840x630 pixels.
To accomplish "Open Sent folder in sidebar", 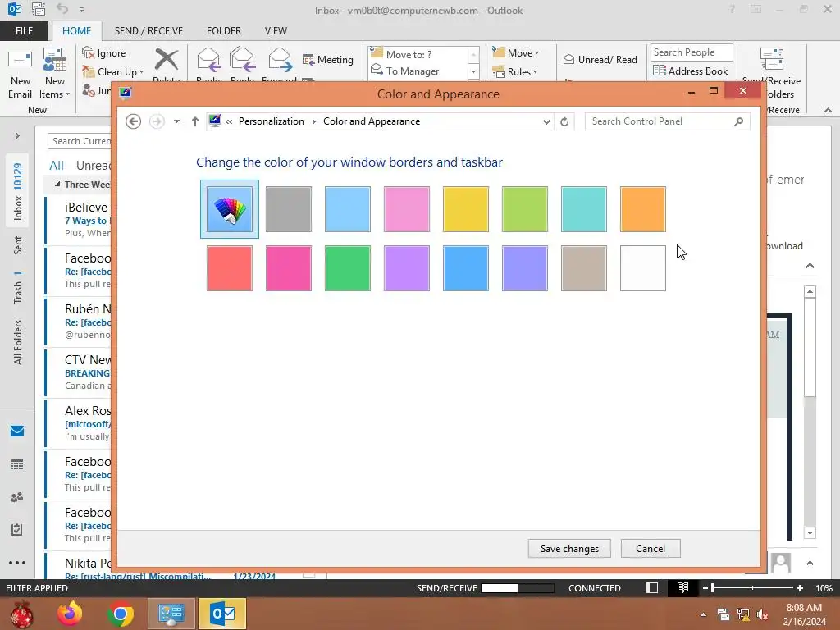I will coord(18,244).
